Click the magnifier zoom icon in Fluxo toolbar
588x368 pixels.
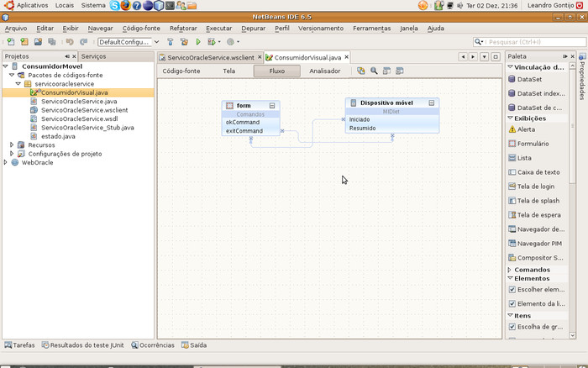[374, 71]
